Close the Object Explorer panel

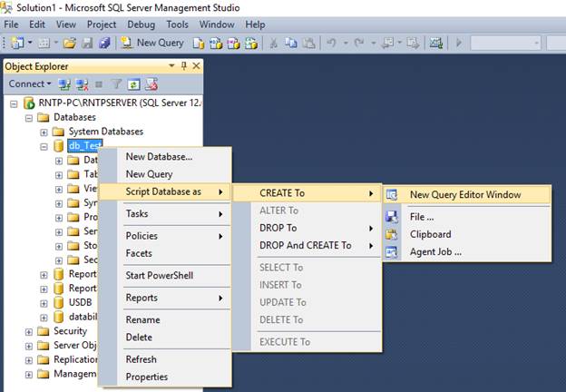tap(196, 65)
